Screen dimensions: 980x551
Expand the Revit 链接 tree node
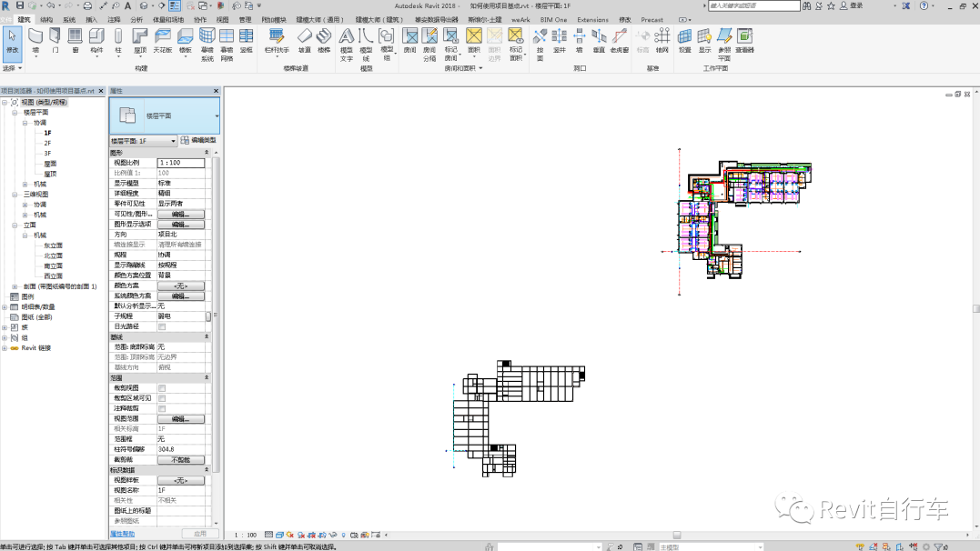tap(5, 348)
